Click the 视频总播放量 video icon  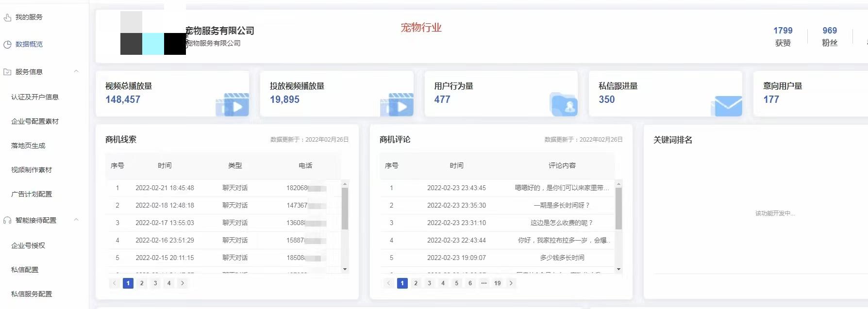coord(233,105)
